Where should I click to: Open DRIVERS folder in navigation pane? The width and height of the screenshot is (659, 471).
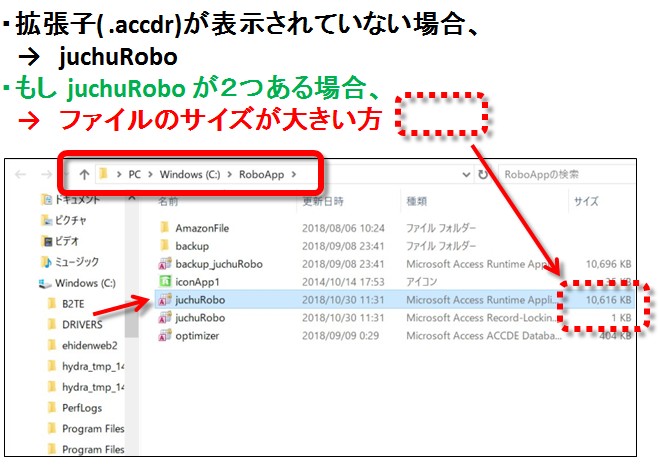pyautogui.click(x=82, y=324)
